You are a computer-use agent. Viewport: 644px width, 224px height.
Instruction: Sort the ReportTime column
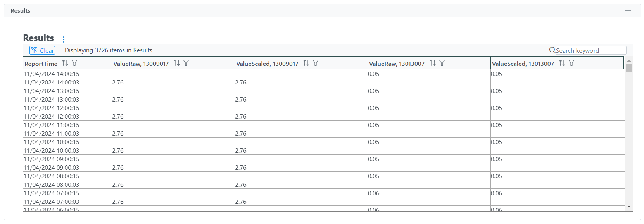tap(65, 63)
